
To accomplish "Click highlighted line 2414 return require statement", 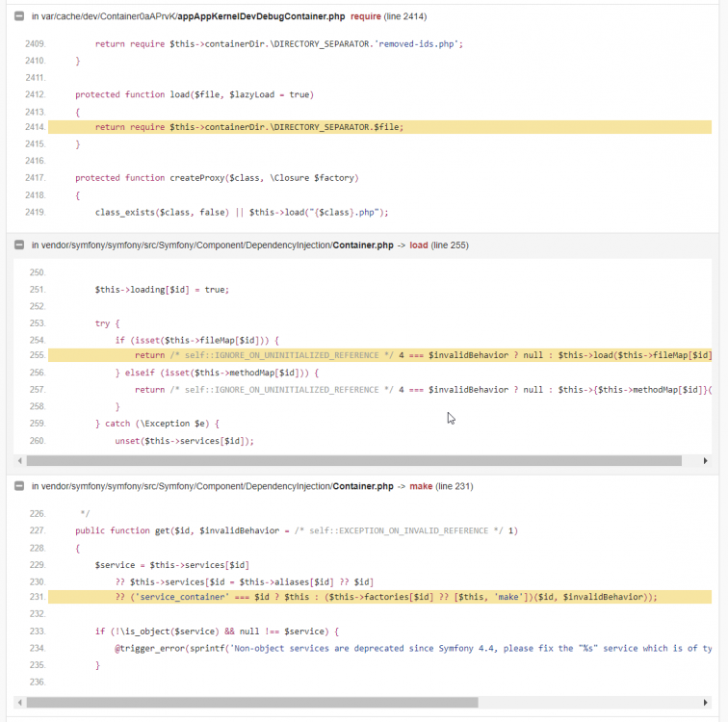I will coord(249,127).
